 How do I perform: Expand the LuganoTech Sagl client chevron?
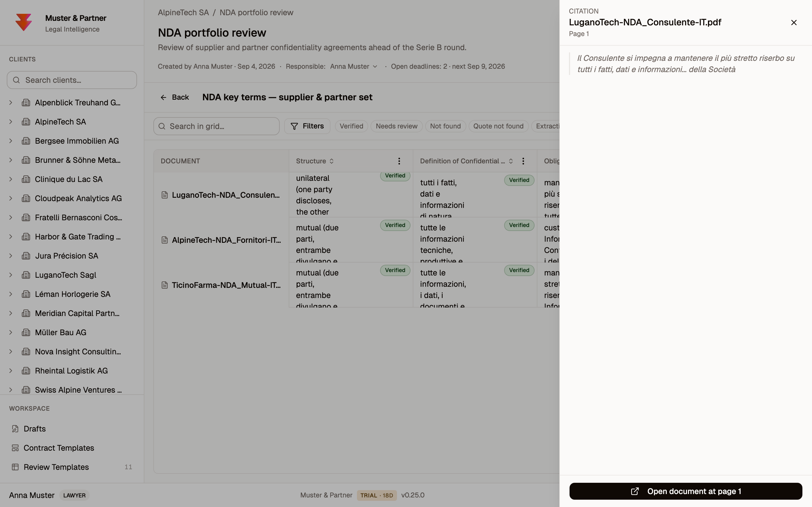(x=11, y=275)
